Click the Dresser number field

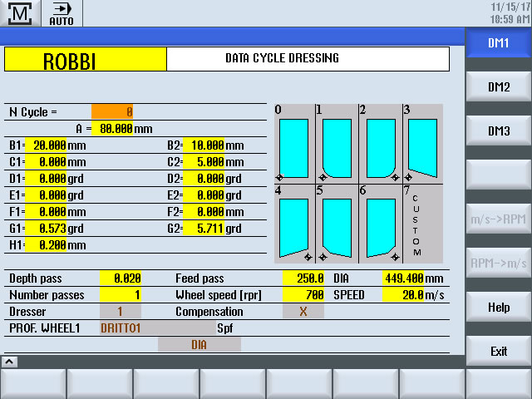tap(121, 312)
